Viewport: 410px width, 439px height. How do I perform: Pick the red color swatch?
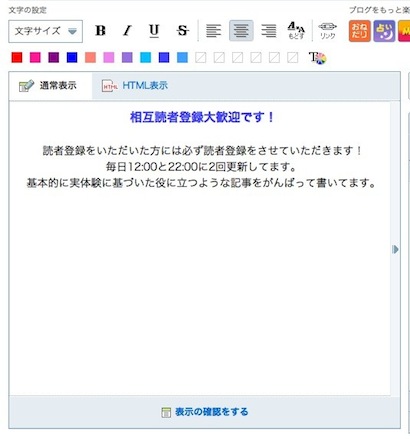tap(17, 58)
